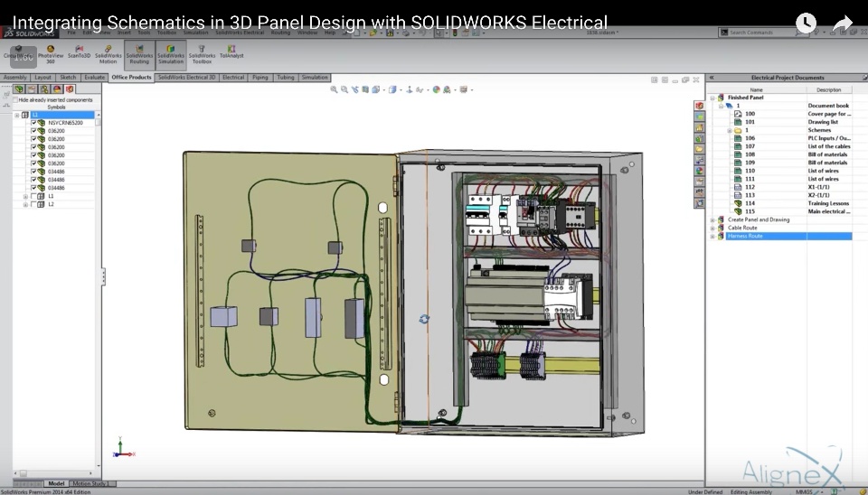Click the Apply Scene icon
Viewport: 868px width, 495px height.
[x=447, y=89]
